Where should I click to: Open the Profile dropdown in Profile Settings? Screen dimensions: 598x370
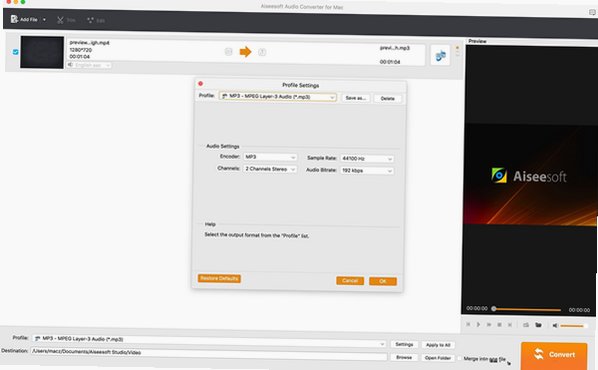pyautogui.click(x=278, y=97)
